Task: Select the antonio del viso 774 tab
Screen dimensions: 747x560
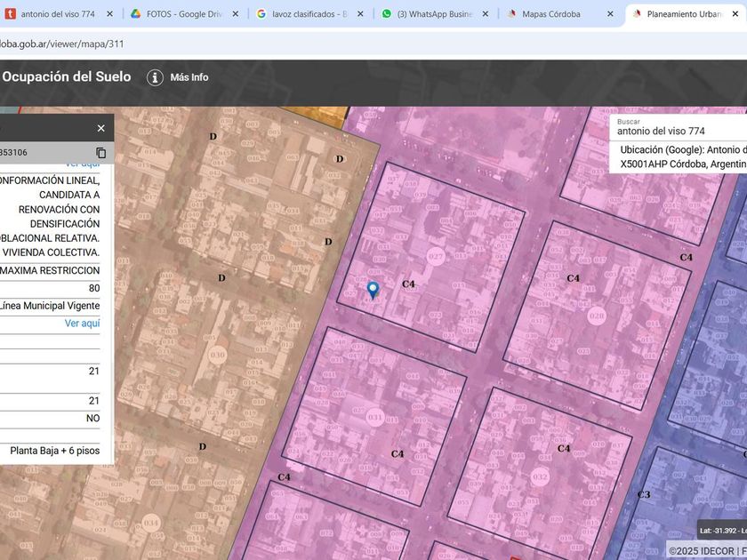Action: click(57, 14)
